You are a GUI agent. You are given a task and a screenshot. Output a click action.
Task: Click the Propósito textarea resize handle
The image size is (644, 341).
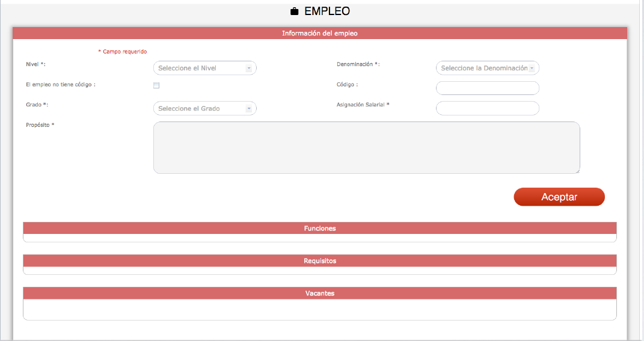[x=577, y=171]
